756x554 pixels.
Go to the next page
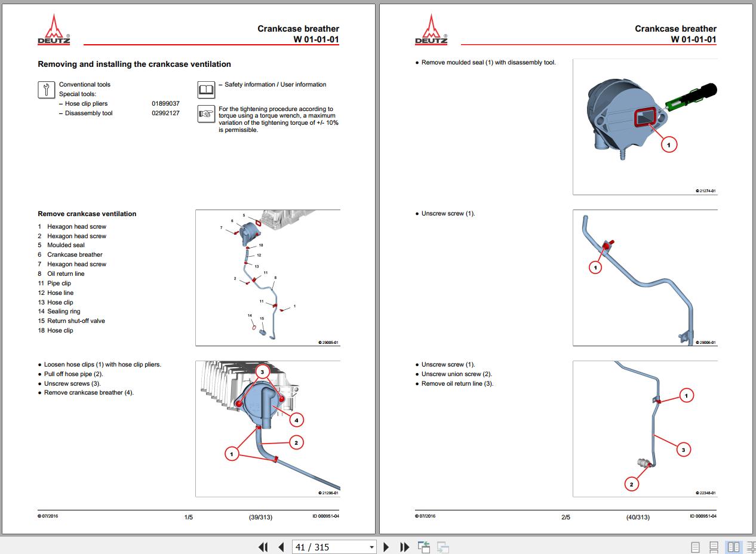pyautogui.click(x=386, y=547)
